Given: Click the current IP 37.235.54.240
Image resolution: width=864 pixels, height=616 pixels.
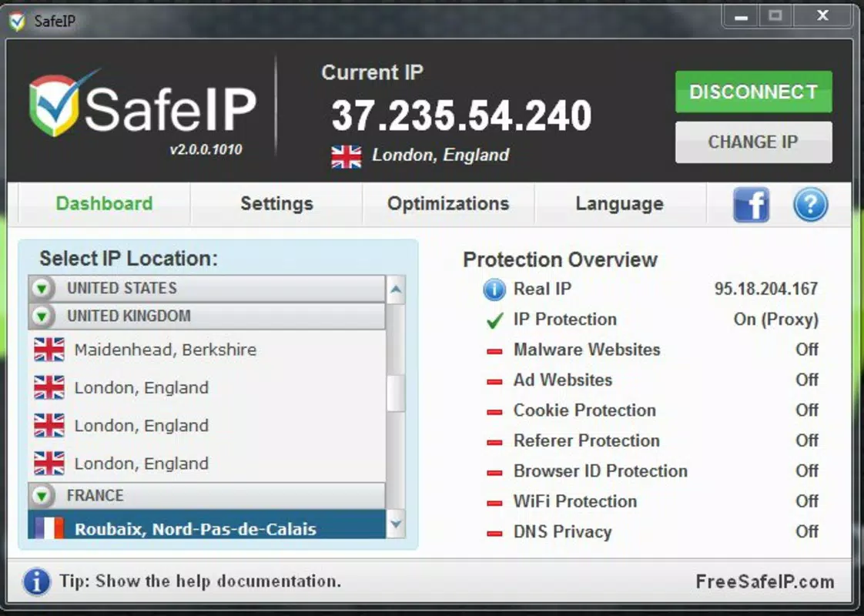Looking at the screenshot, I should pyautogui.click(x=462, y=115).
